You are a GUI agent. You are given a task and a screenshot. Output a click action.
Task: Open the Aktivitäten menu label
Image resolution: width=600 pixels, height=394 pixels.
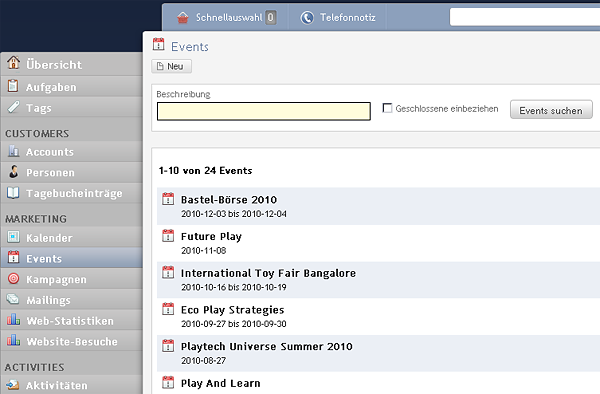coord(57,386)
